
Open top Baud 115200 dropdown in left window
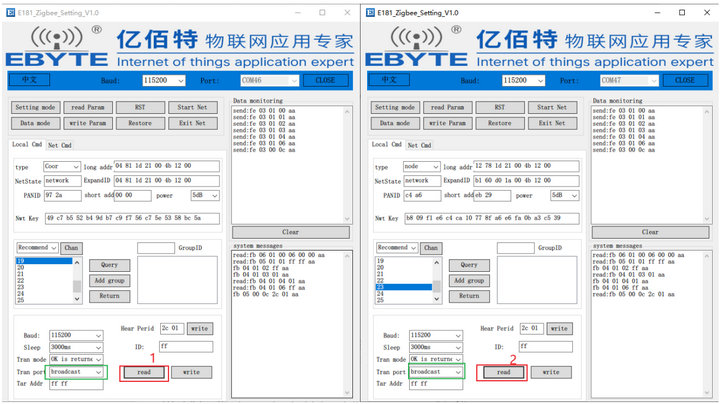163,80
